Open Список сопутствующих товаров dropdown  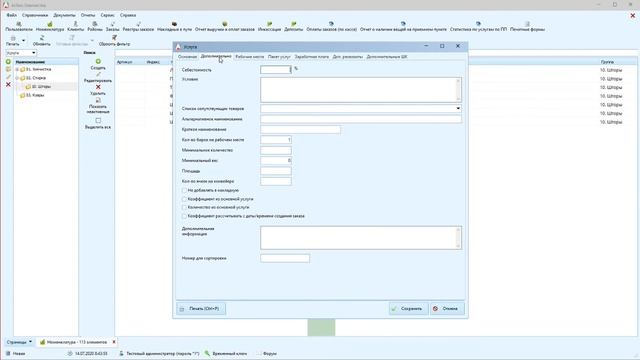(x=458, y=109)
